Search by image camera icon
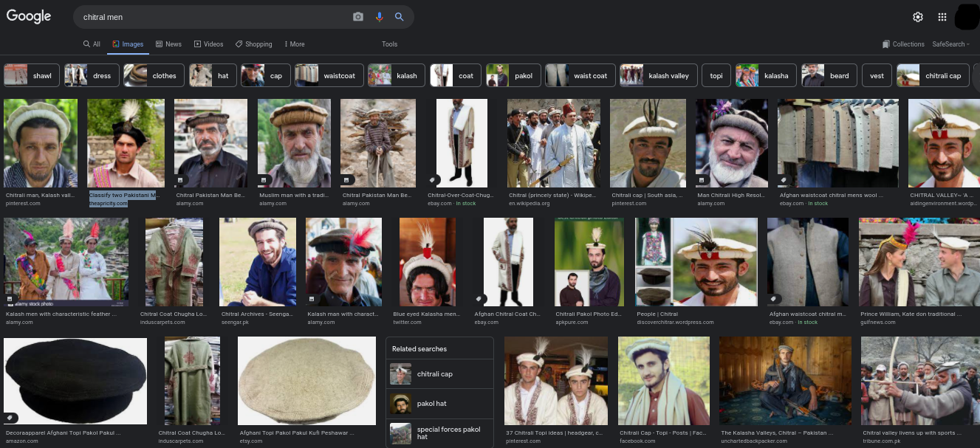This screenshot has height=448, width=980. click(x=358, y=17)
